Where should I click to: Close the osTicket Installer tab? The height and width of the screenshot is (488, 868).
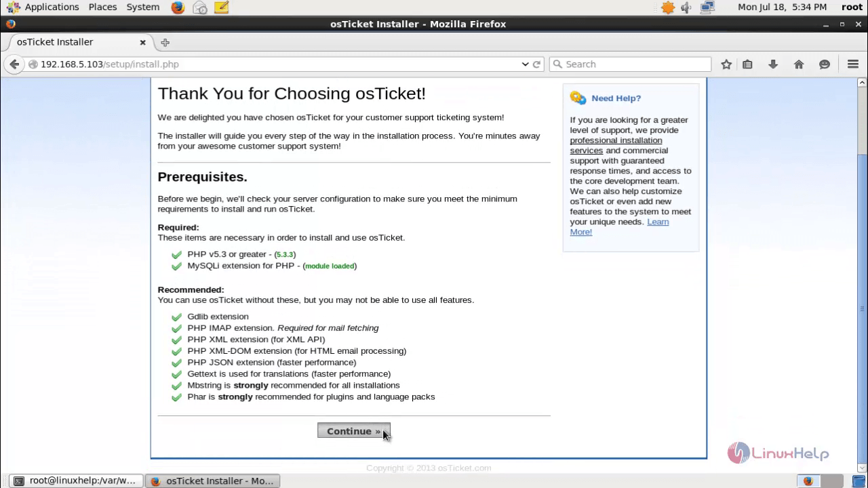tap(142, 42)
